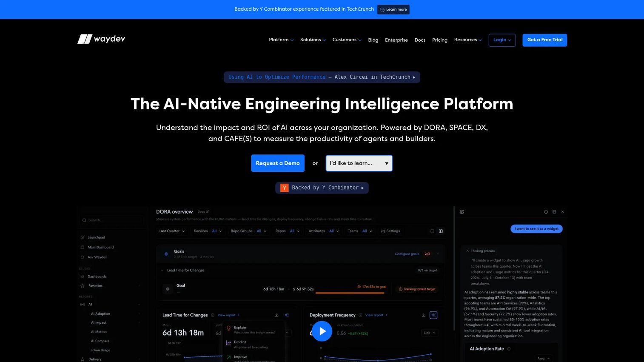
Task: Click Learn more in the top banner
Action: click(393, 9)
